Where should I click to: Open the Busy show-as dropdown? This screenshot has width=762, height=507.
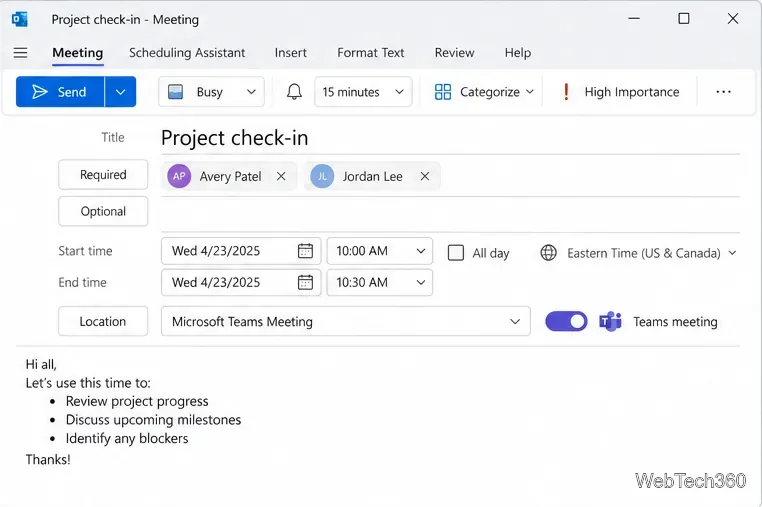[251, 92]
